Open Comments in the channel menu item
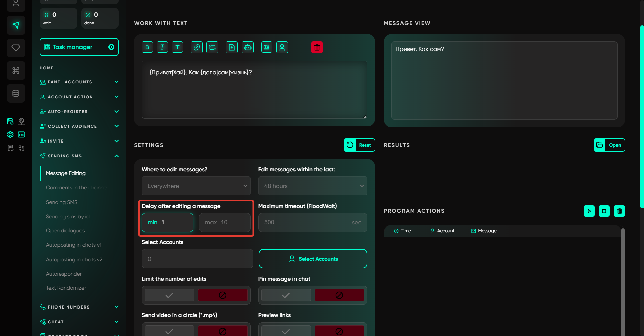 coord(76,188)
